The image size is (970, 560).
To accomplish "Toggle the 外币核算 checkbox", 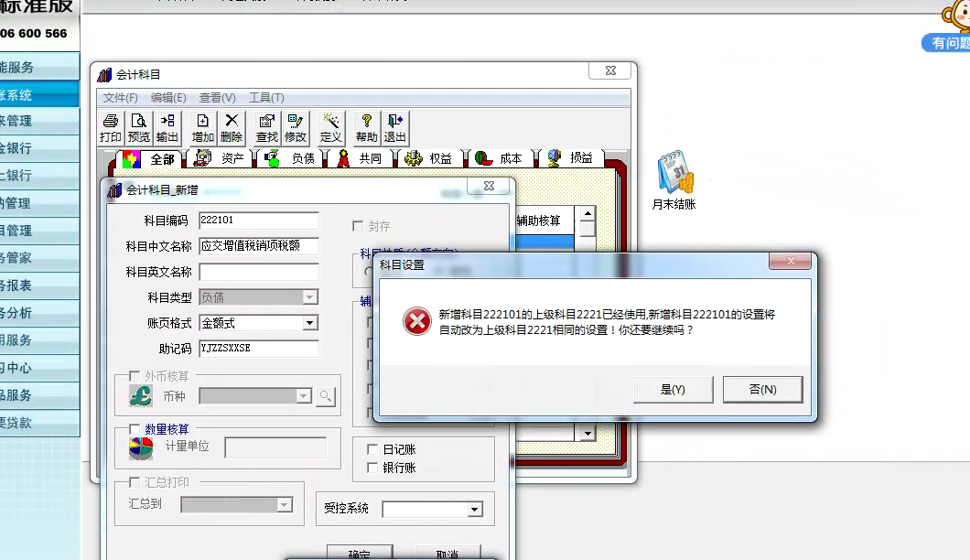I will [x=135, y=375].
